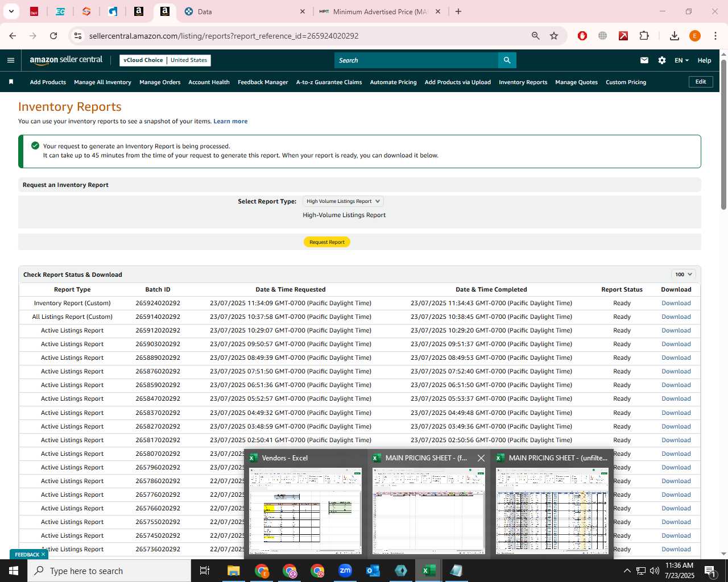Image resolution: width=728 pixels, height=582 pixels.
Task: Open the Chrome three-dot menu
Action: 715,36
